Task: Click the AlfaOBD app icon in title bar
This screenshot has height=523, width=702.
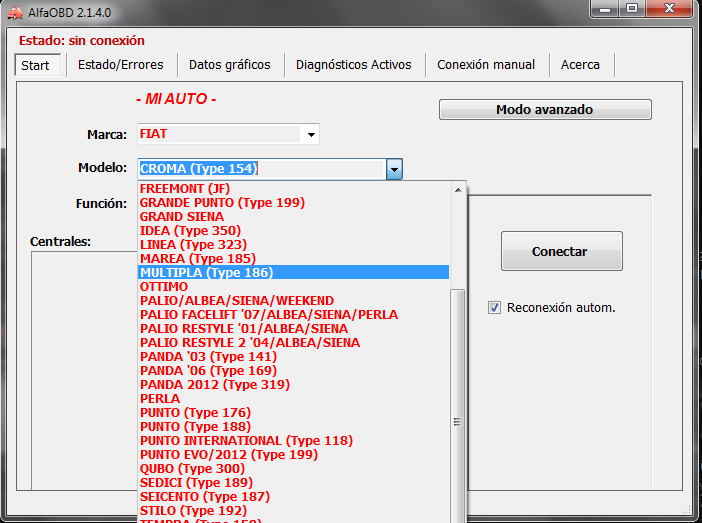Action: coord(15,13)
